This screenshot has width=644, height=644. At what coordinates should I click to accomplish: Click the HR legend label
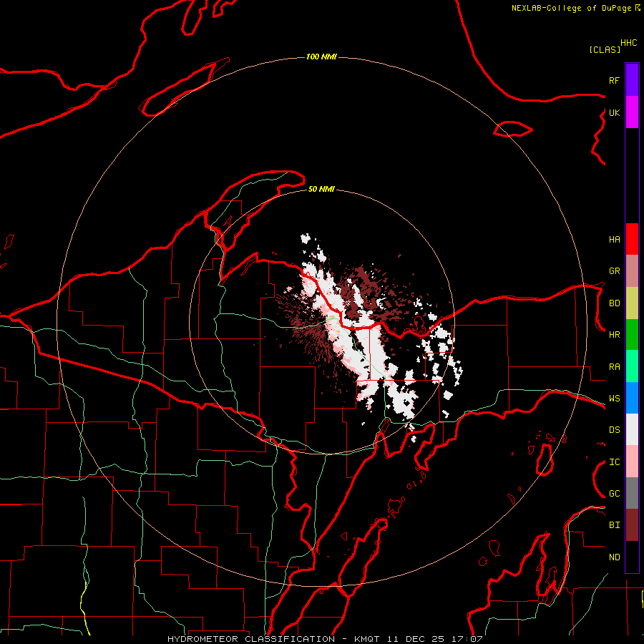tap(614, 335)
